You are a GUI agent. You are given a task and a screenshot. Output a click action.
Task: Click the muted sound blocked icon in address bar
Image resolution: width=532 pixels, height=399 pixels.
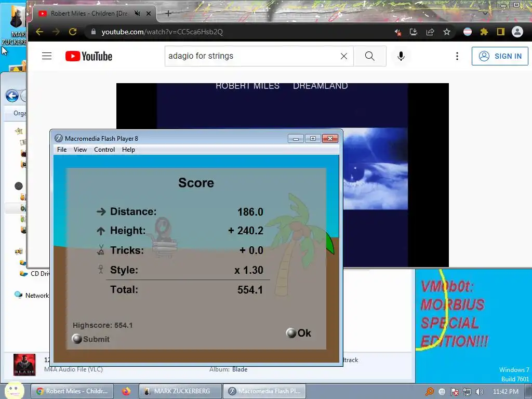[397, 32]
